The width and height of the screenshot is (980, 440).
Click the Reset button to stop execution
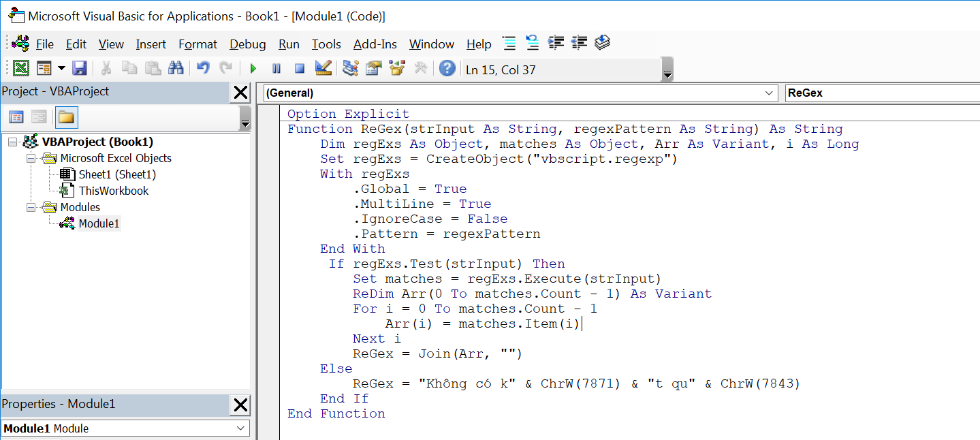click(300, 67)
